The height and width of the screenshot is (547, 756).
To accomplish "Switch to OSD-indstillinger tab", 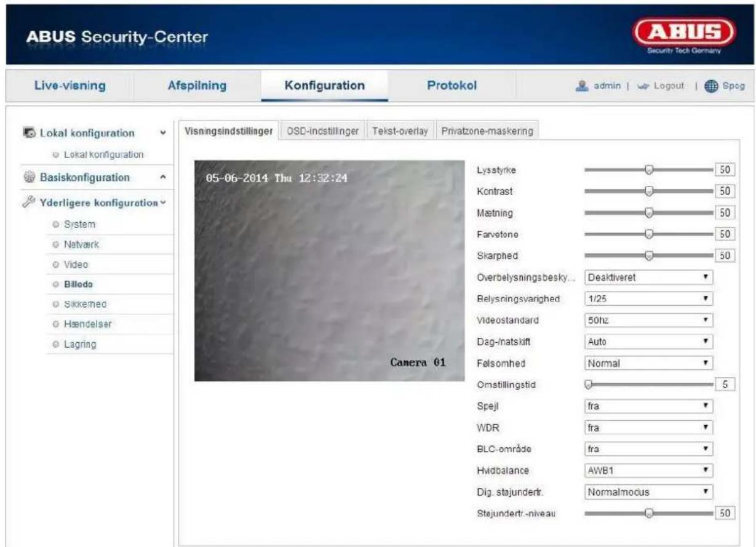I will 323,131.
